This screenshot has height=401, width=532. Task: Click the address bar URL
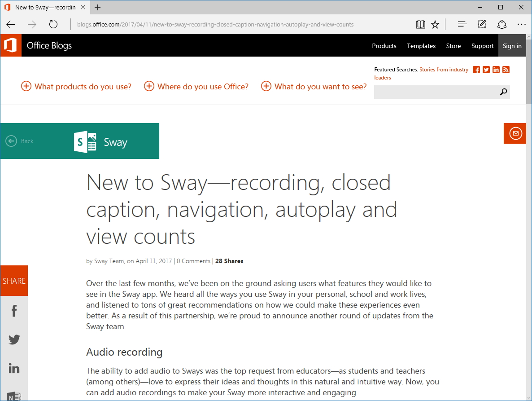pos(215,24)
